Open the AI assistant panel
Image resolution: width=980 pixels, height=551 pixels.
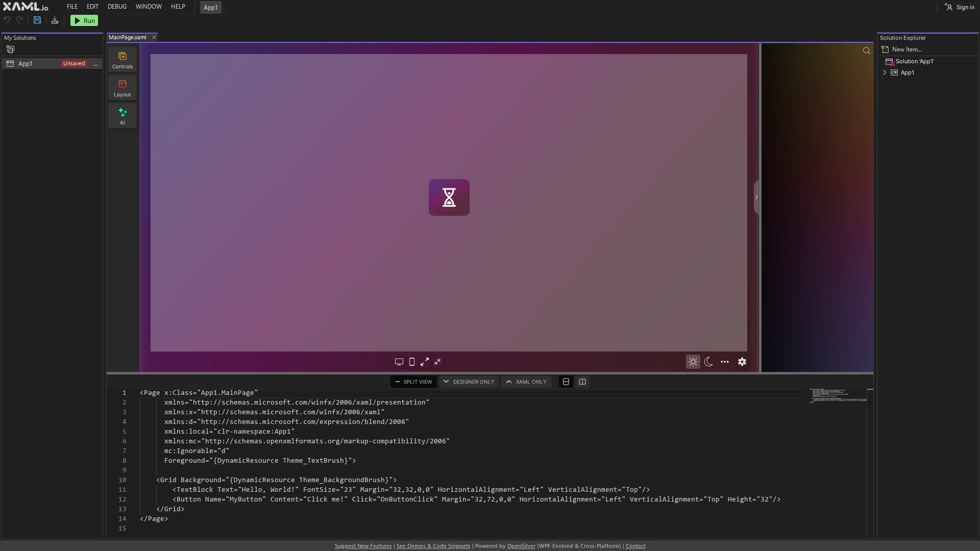[x=122, y=116]
